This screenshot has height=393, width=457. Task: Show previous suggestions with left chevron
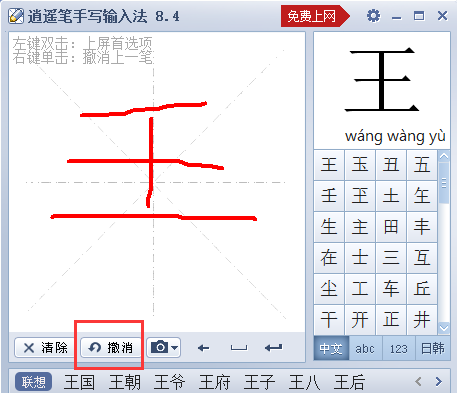coord(418,381)
